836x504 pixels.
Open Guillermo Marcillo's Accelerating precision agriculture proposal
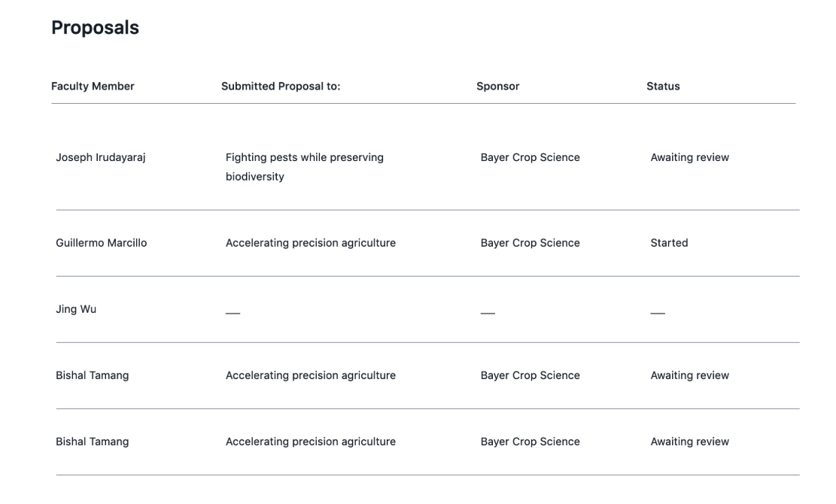[310, 243]
